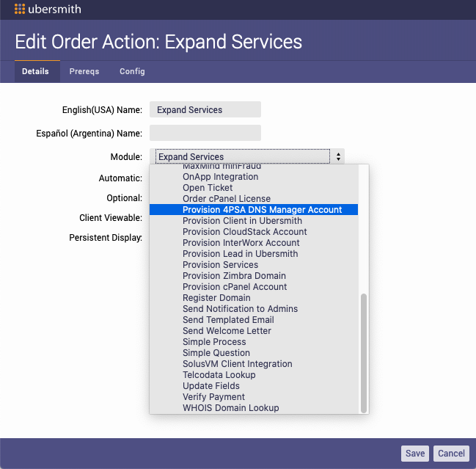Click the dropdown list scrollbar thumb
This screenshot has width=476, height=469.
click(363, 353)
